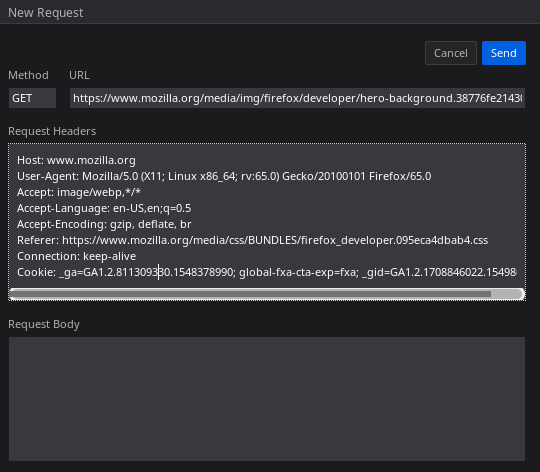
Task: Click the 'Method' label
Action: [28, 75]
